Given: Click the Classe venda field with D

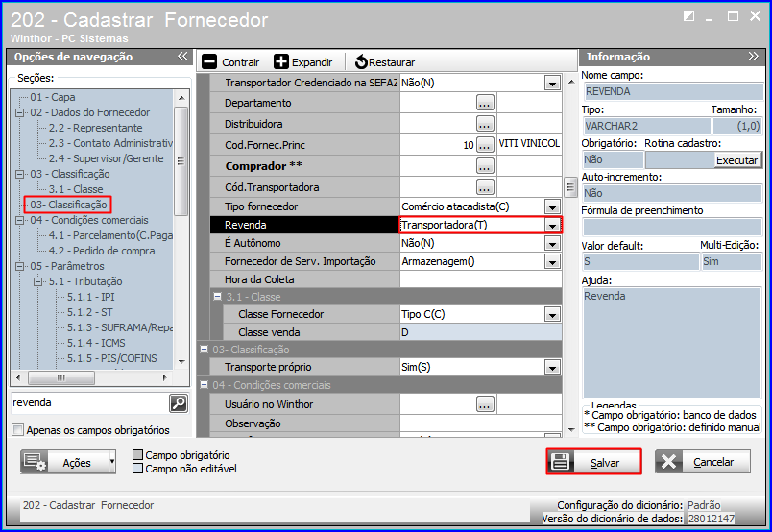Looking at the screenshot, I should coord(480,332).
